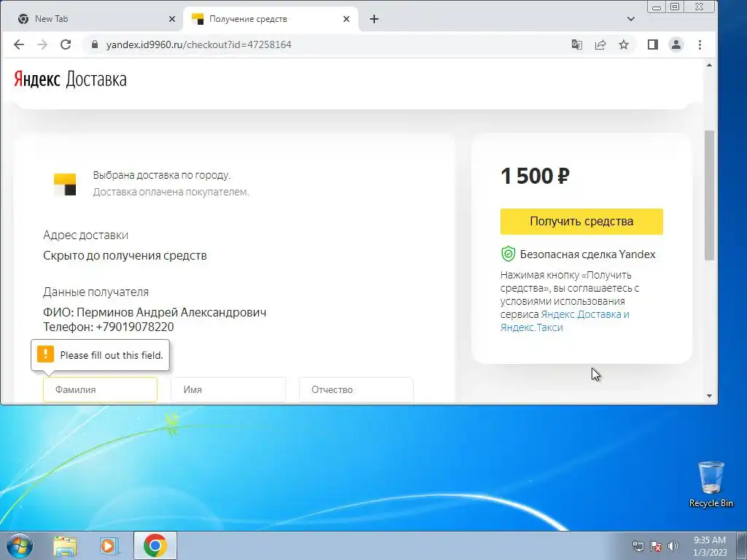The width and height of the screenshot is (747, 560).
Task: Open the Яндекс.Доставка и Яндекс.Такси link
Action: tap(565, 321)
